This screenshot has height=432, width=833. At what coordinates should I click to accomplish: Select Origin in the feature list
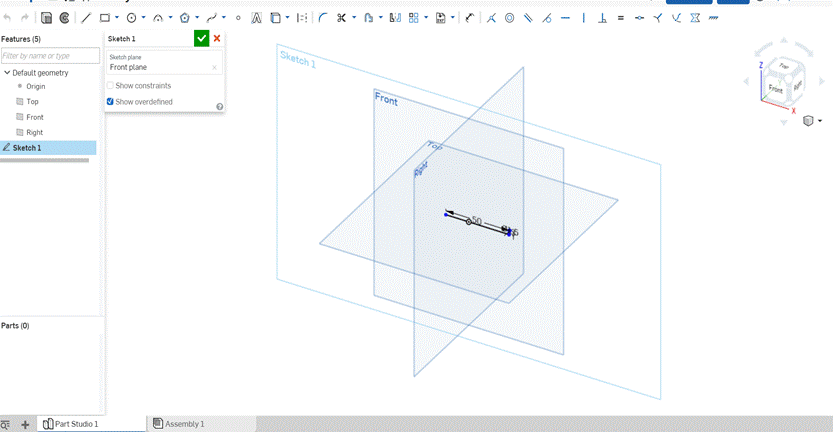pyautogui.click(x=36, y=86)
